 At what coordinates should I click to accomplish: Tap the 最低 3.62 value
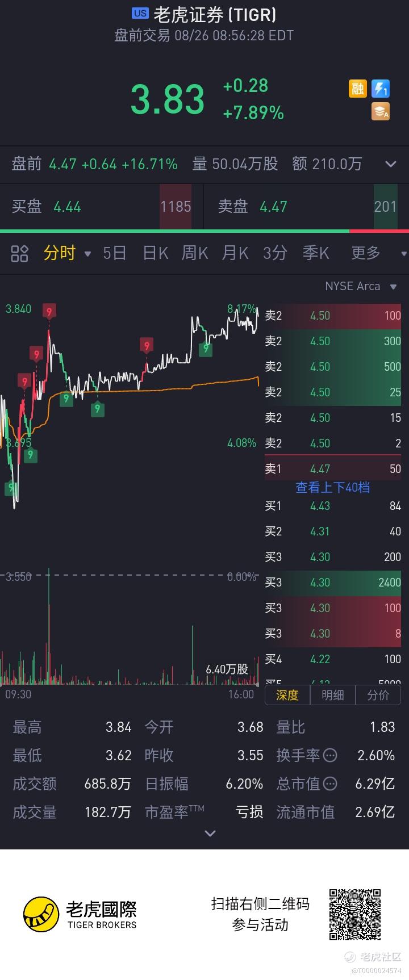119,756
